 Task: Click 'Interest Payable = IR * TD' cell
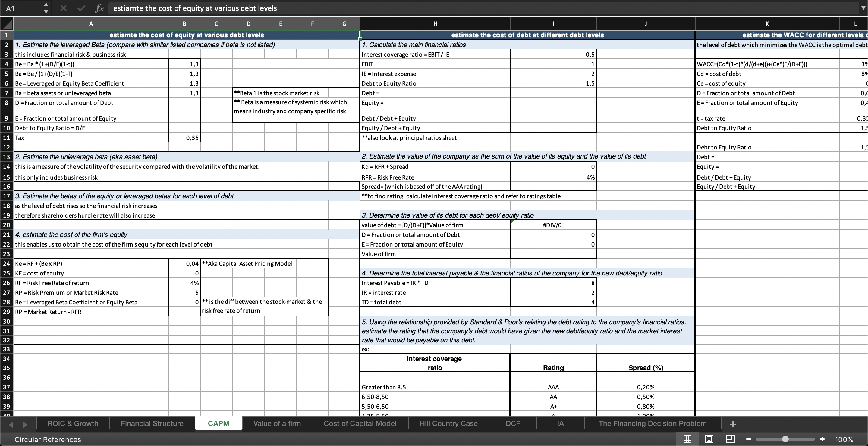(435, 283)
